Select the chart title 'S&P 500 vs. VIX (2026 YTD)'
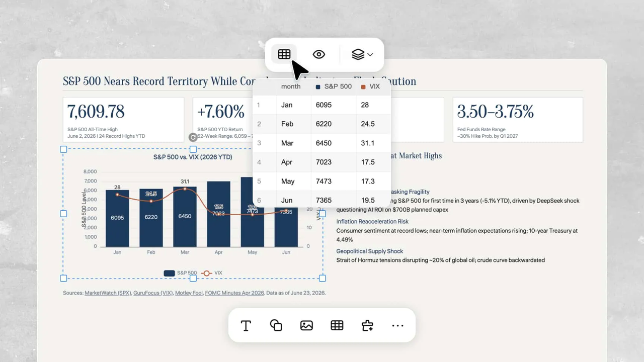This screenshot has height=362, width=644. (193, 157)
